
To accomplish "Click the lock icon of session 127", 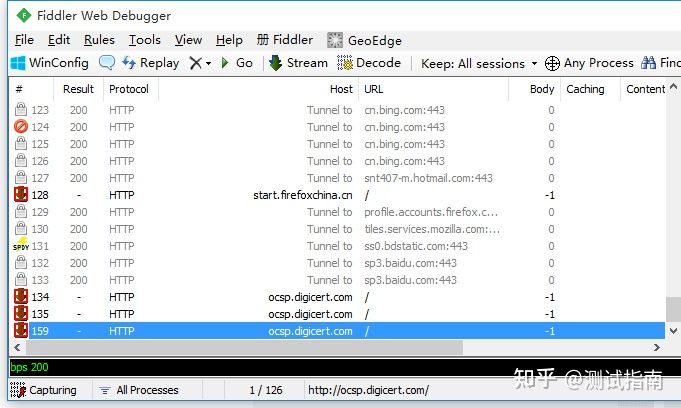I will pyautogui.click(x=20, y=177).
